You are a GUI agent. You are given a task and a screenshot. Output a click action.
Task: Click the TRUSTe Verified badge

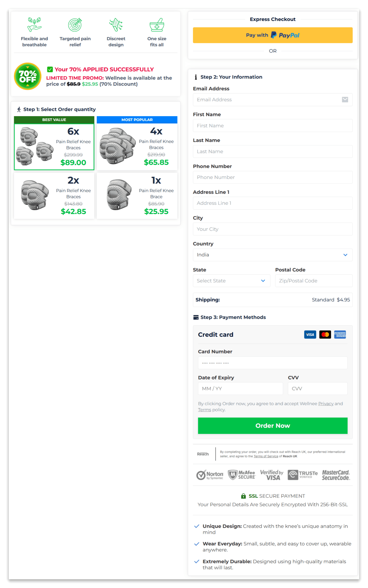click(302, 475)
